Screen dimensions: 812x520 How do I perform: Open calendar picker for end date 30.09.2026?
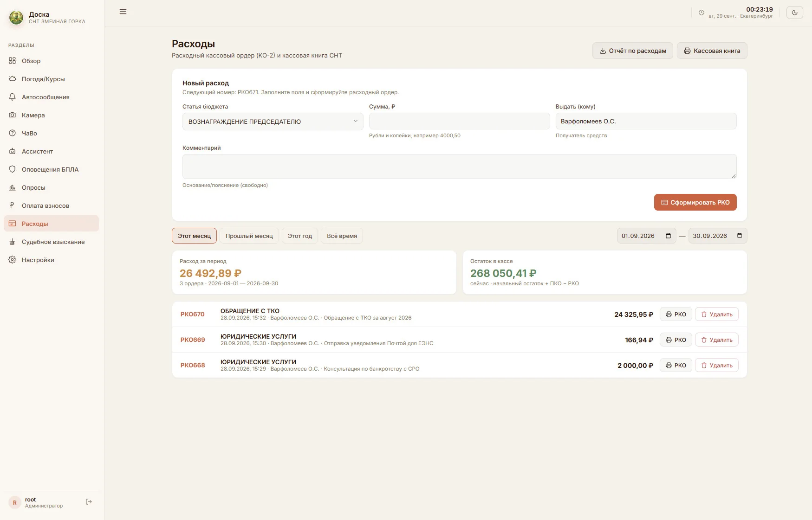(x=740, y=236)
